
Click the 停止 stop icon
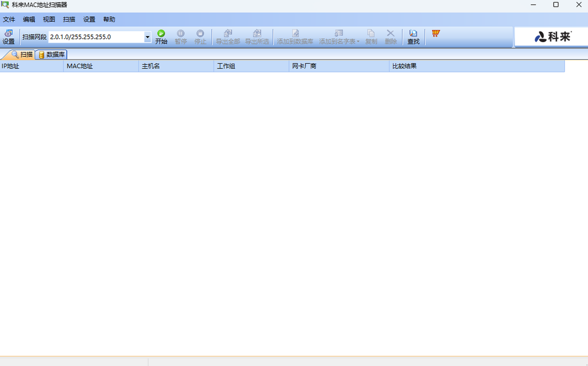[x=200, y=37]
